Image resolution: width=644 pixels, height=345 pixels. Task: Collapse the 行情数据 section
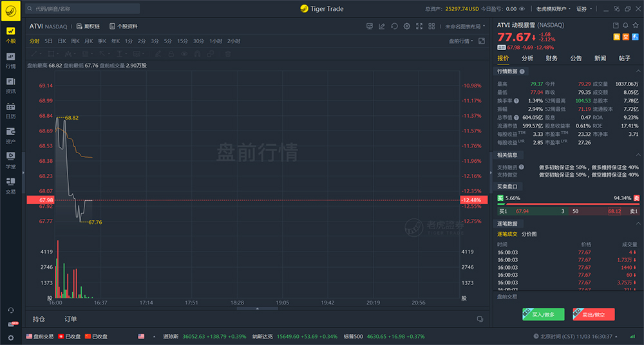(x=638, y=71)
